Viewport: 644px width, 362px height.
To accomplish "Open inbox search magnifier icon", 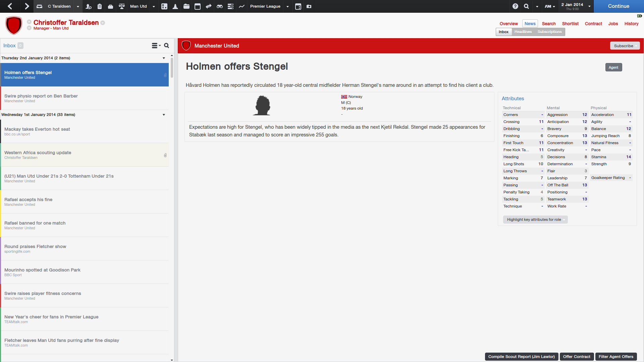I will click(166, 46).
